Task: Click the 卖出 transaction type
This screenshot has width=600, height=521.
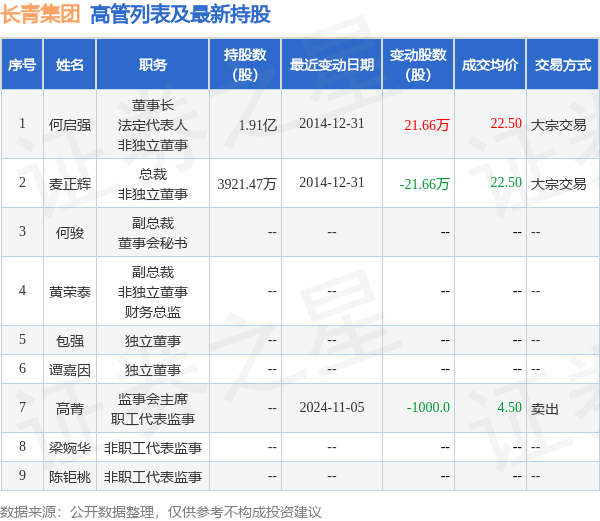Action: coord(545,409)
